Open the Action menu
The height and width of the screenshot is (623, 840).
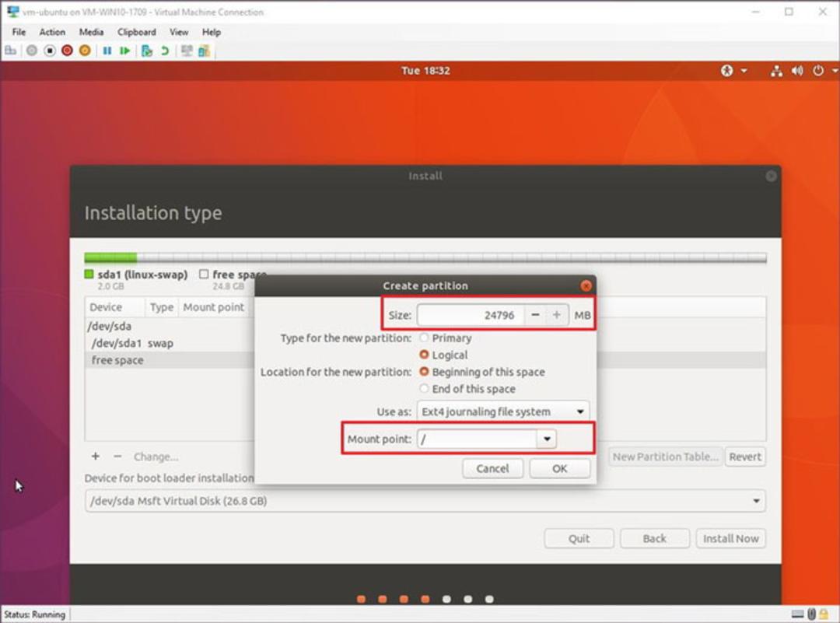pos(52,32)
